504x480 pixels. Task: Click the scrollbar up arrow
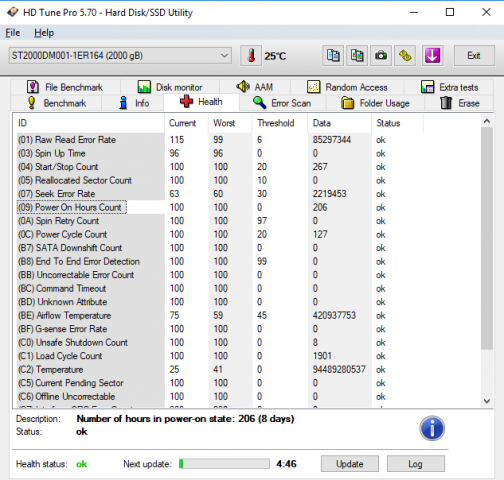pos(487,121)
